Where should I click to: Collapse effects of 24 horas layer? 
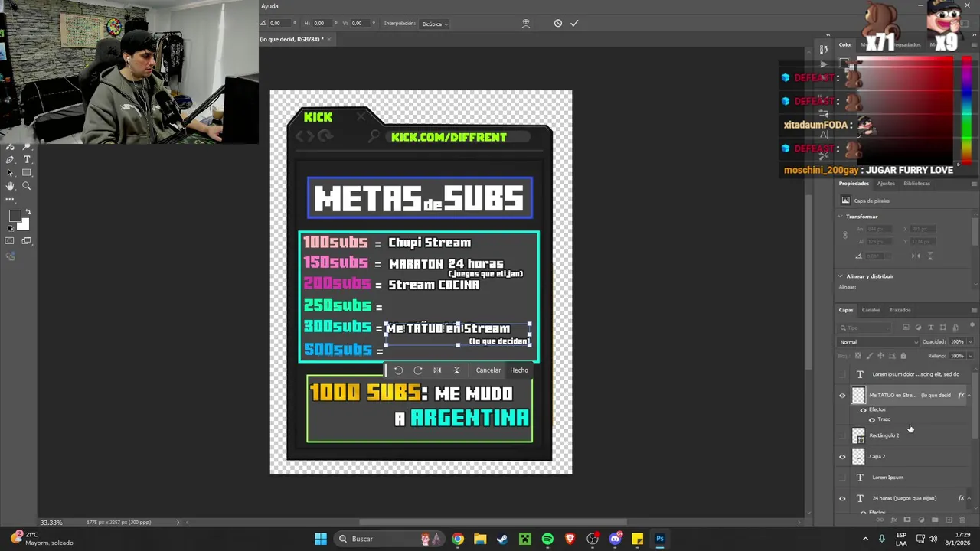(x=969, y=498)
